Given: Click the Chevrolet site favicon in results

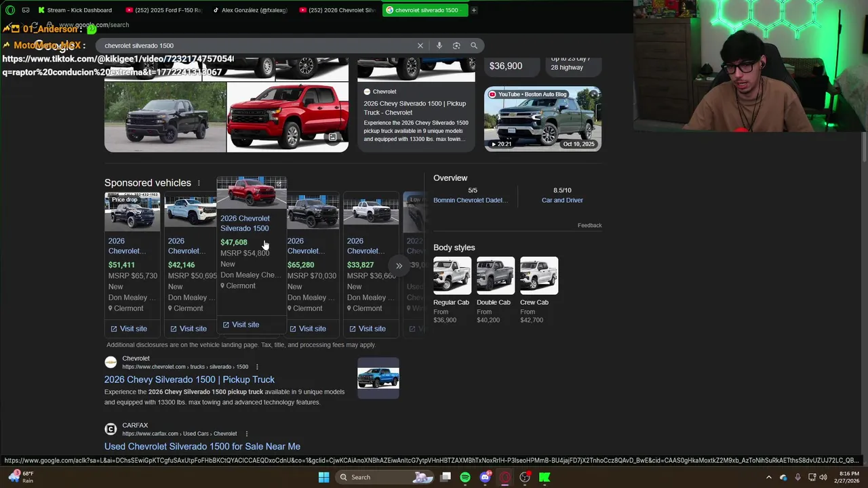Looking at the screenshot, I should click(x=111, y=363).
